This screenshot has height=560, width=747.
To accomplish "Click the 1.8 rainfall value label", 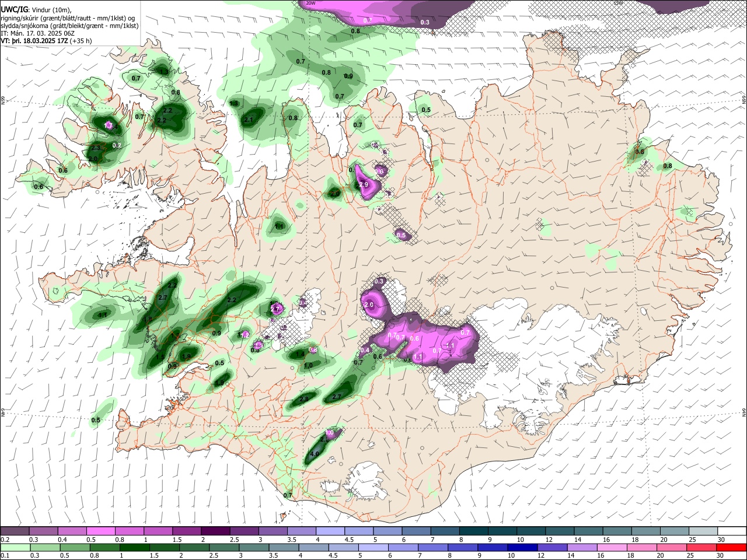I will [x=148, y=319].
